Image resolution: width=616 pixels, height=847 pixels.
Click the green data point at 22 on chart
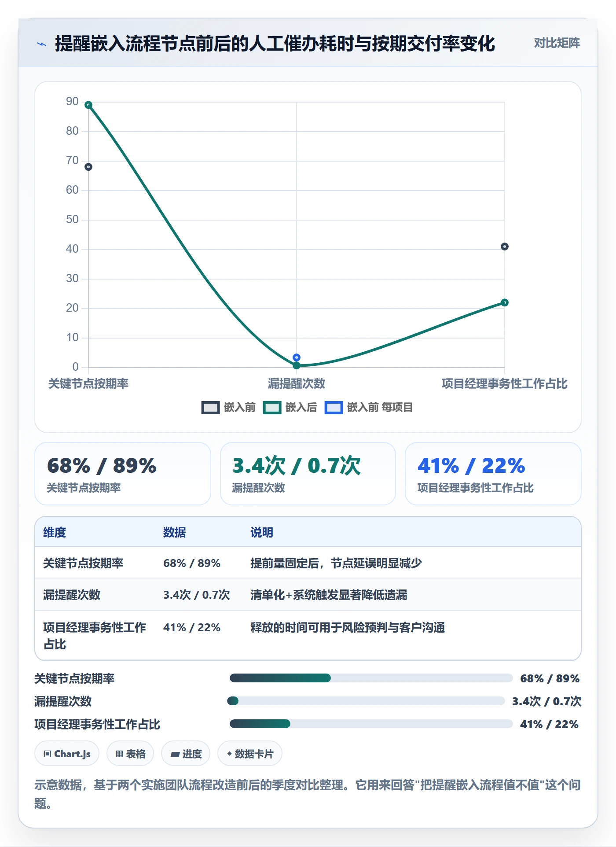[505, 302]
